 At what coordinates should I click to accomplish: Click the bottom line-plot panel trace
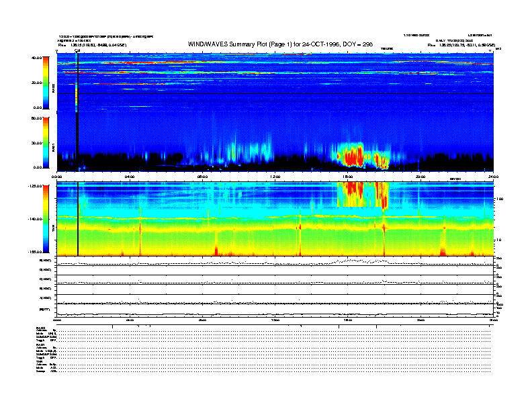[x=275, y=314]
